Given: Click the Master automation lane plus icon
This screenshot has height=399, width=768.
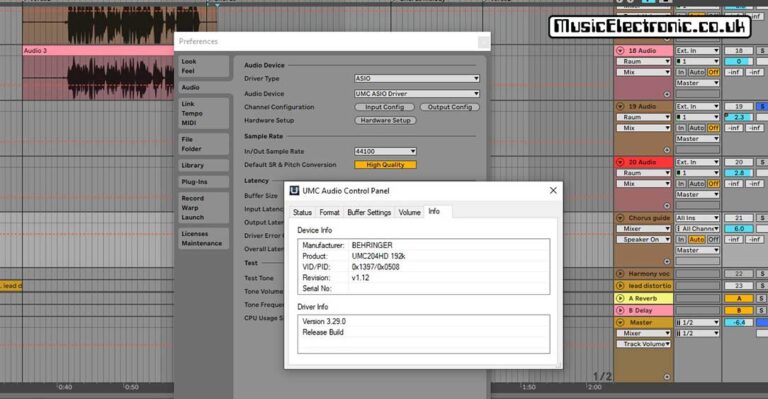Looking at the screenshot, I should 667,377.
